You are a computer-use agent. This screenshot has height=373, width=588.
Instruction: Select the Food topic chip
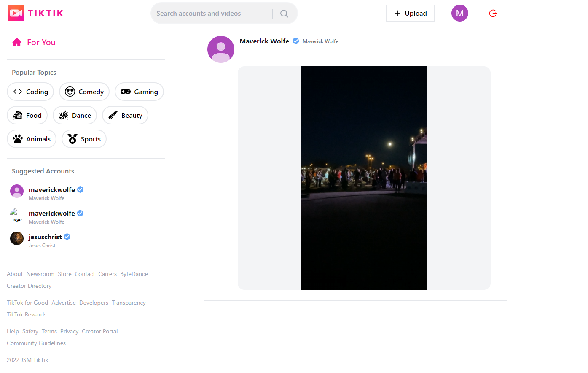click(27, 115)
